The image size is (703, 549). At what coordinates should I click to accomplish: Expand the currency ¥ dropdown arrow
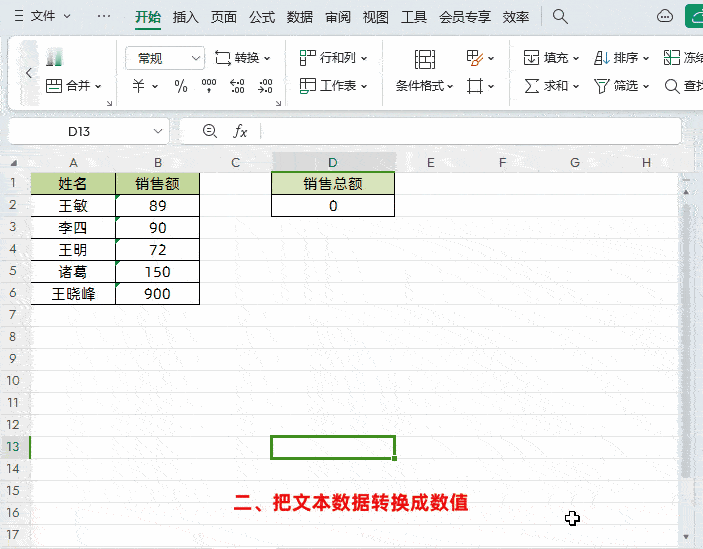(155, 86)
